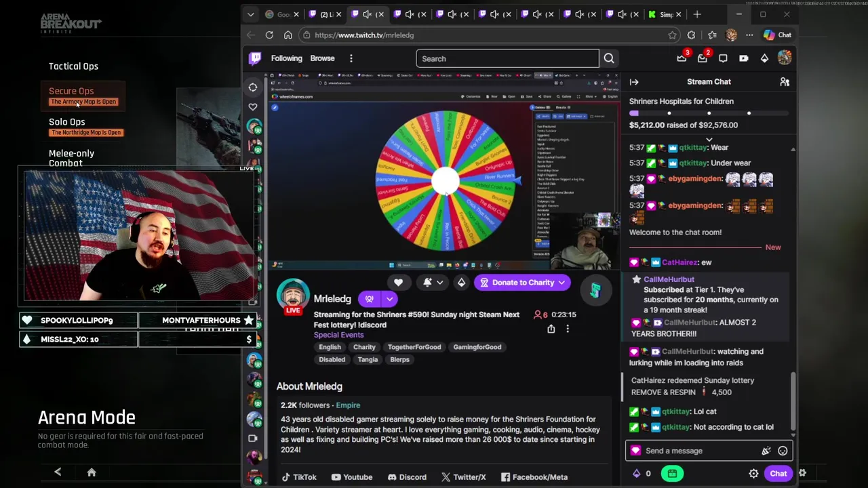868x488 pixels.
Task: Open the chat celebration effects icon
Action: point(766,451)
